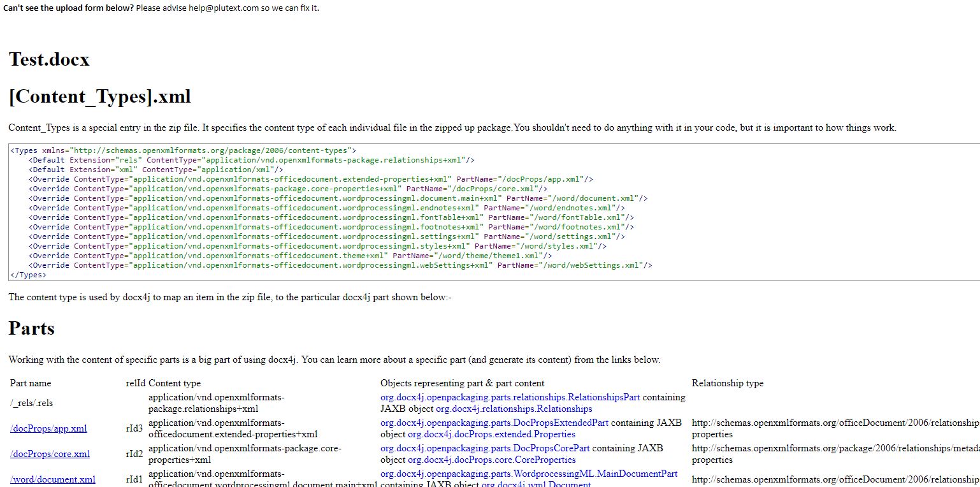Screen dimensions: 980x487
Task: Click the Test.docx page heading
Action: pyautogui.click(x=48, y=60)
